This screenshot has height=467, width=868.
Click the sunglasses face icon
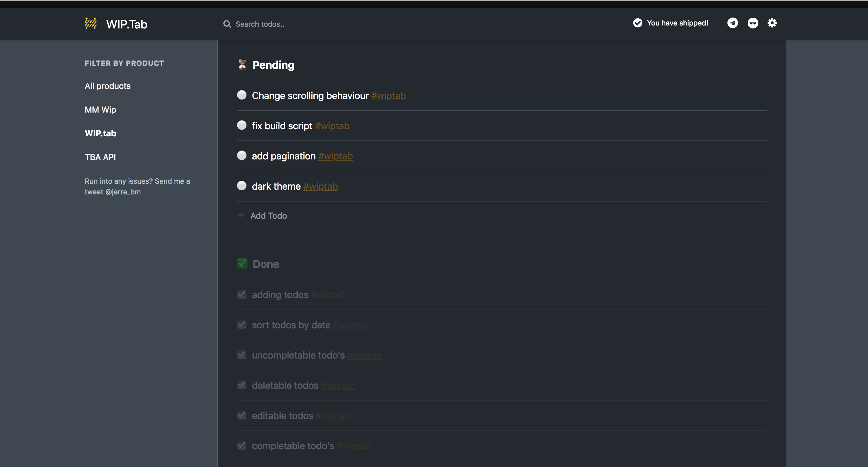pos(753,23)
